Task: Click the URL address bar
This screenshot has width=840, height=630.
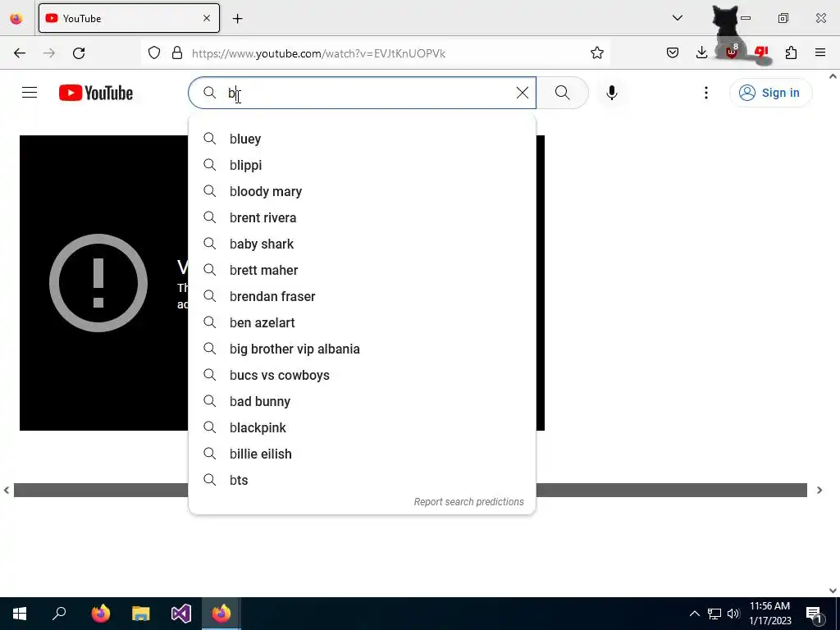Action: click(x=375, y=53)
